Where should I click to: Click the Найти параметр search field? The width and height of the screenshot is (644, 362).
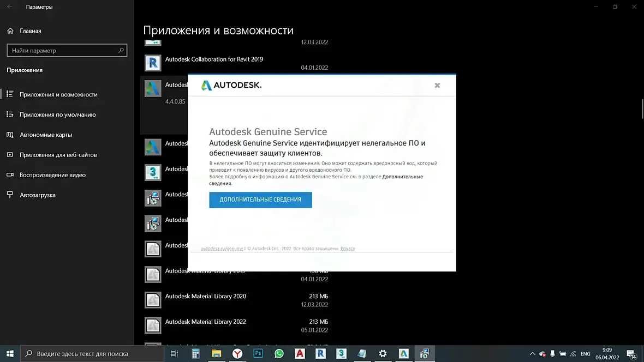67,51
